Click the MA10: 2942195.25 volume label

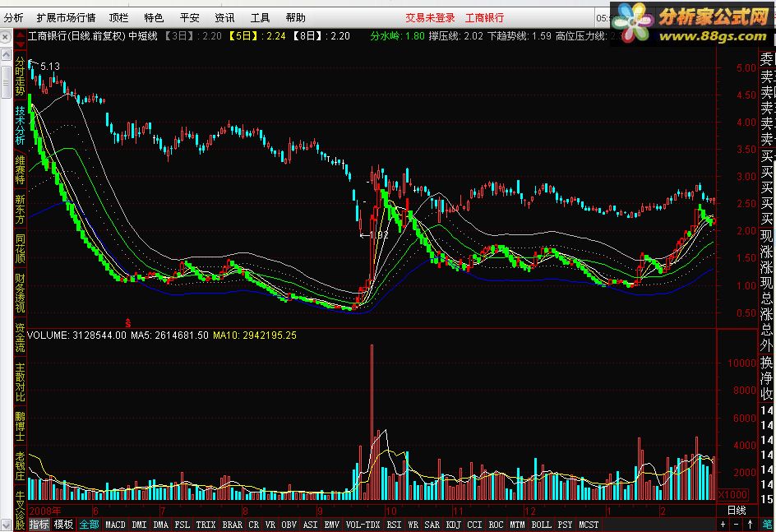tap(254, 335)
